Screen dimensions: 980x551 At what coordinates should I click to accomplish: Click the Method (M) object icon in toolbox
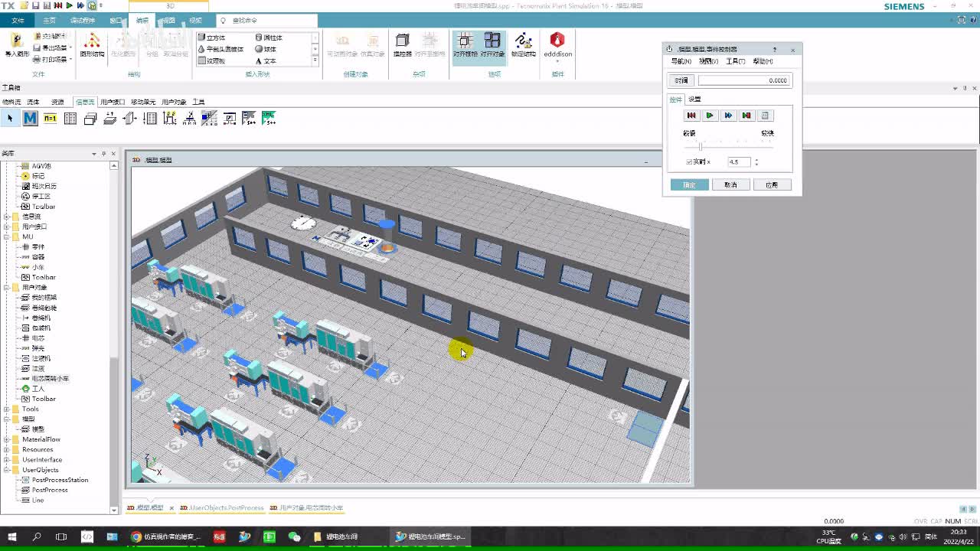click(30, 118)
